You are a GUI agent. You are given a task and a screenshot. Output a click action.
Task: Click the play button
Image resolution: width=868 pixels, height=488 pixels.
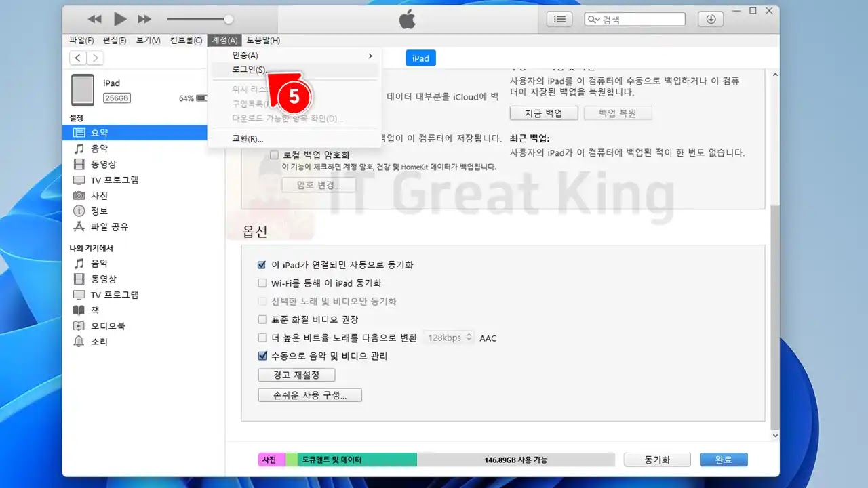[120, 19]
